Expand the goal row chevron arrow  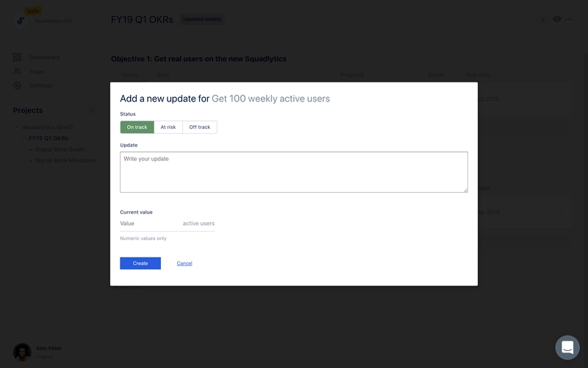tap(562, 99)
